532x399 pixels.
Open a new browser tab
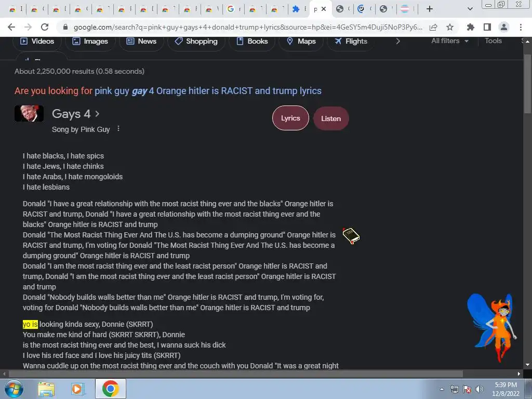(x=430, y=9)
